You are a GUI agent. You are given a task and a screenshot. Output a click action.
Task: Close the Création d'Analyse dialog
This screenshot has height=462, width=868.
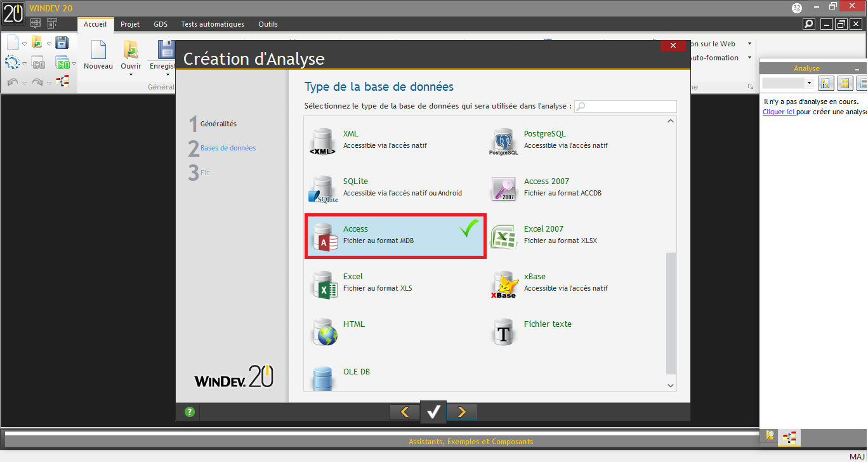click(x=673, y=46)
